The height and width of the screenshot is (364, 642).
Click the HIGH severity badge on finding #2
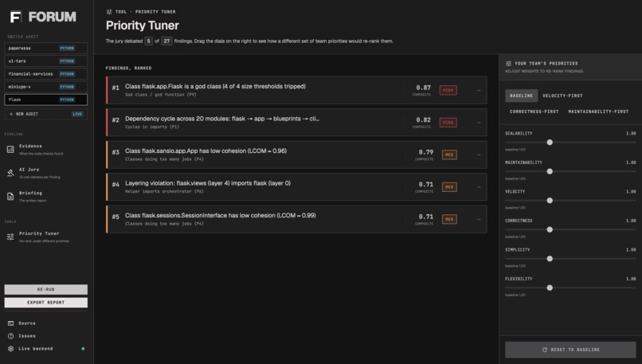[448, 123]
